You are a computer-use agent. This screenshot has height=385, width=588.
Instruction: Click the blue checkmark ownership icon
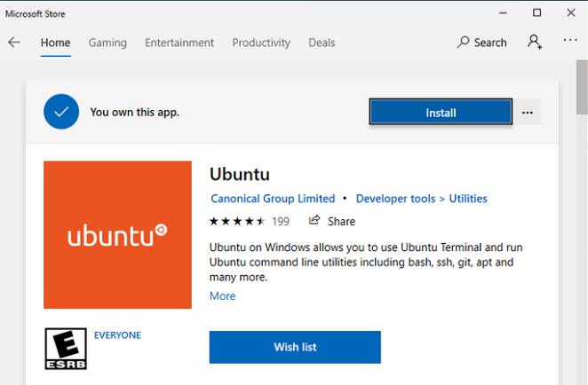coord(61,112)
